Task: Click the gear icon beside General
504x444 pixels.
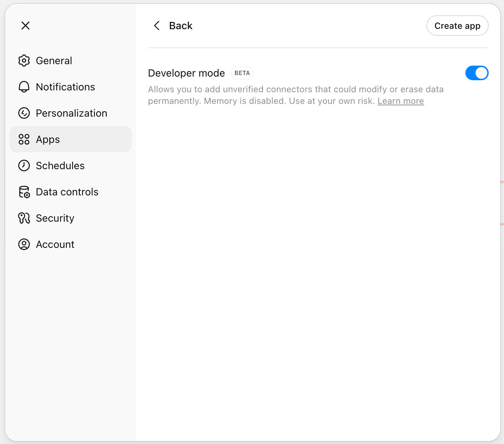Action: click(x=24, y=61)
